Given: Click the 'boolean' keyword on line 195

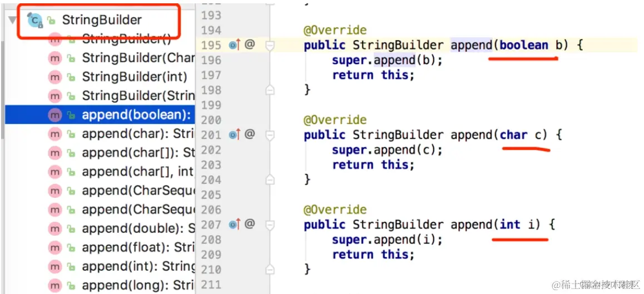Looking at the screenshot, I should tap(524, 45).
